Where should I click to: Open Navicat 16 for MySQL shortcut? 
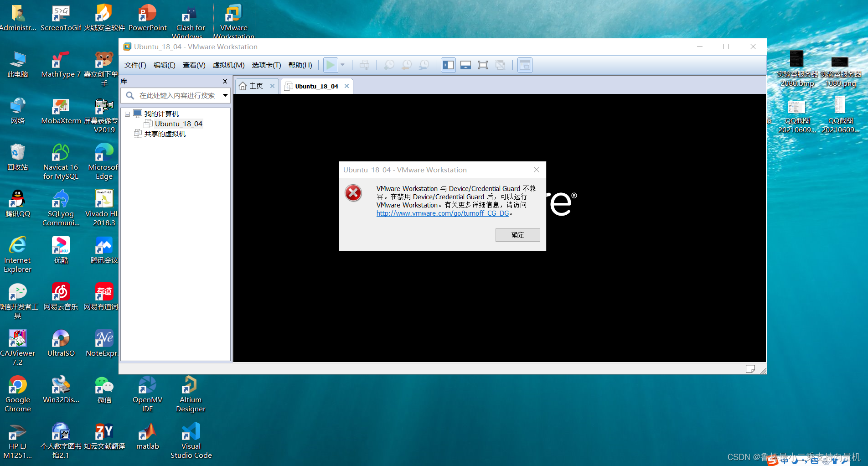61,162
